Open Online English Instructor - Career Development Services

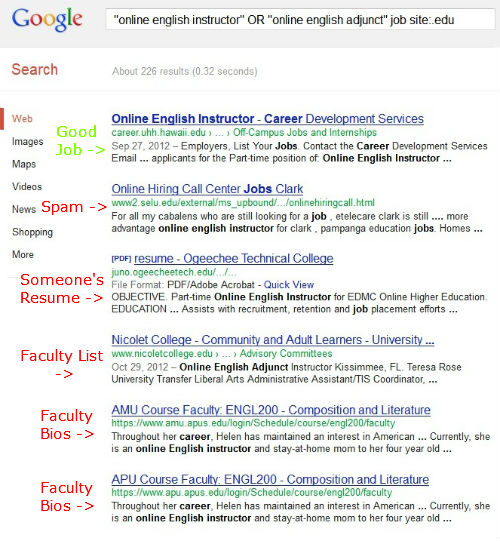pos(267,119)
